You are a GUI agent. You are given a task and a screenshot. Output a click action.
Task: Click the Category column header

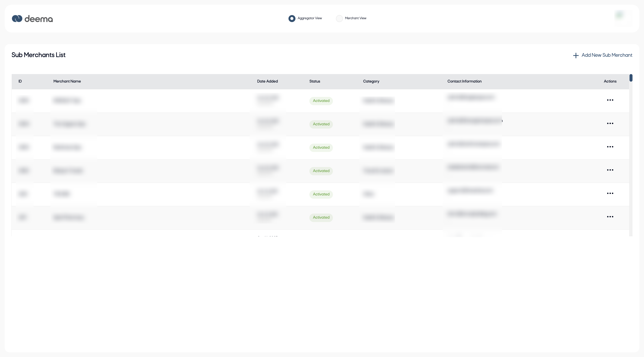(x=371, y=81)
